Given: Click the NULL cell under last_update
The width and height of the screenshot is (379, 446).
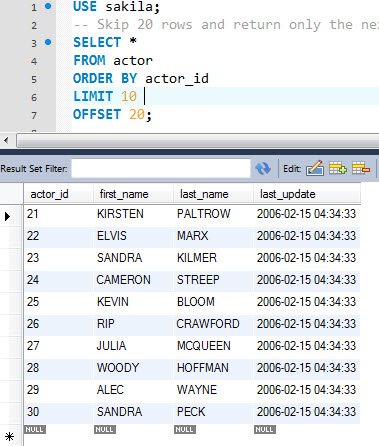Looking at the screenshot, I should (x=265, y=429).
